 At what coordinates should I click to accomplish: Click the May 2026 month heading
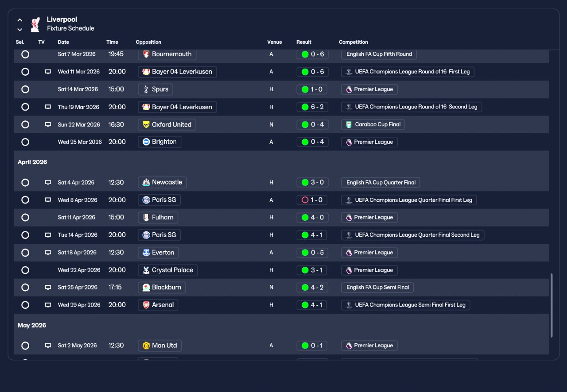(32, 325)
